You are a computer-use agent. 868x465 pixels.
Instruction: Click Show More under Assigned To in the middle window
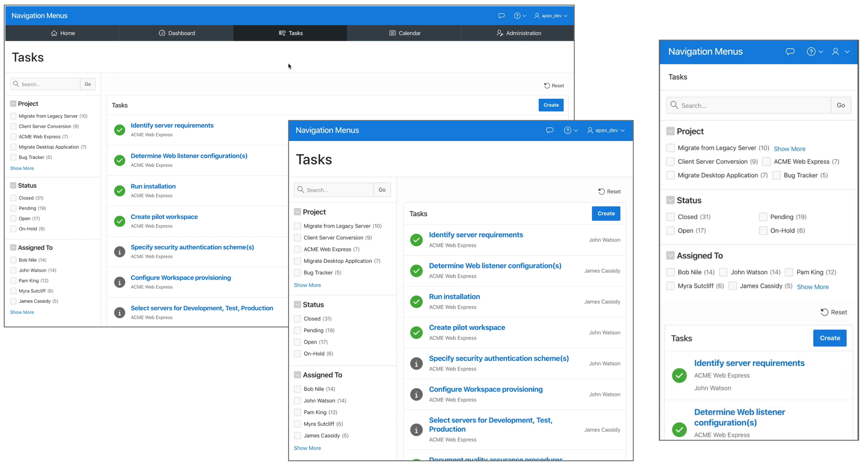(307, 448)
